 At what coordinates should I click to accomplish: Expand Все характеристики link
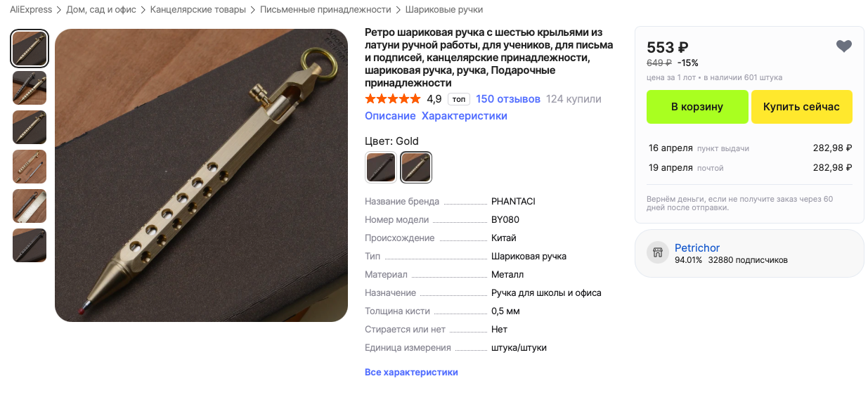411,372
